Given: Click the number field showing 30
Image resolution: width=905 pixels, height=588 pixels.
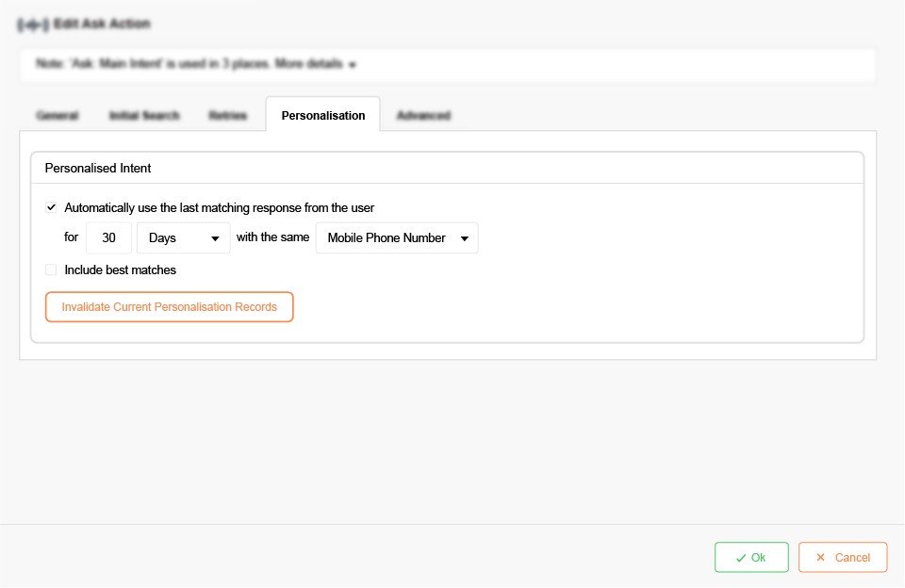Looking at the screenshot, I should (x=108, y=238).
